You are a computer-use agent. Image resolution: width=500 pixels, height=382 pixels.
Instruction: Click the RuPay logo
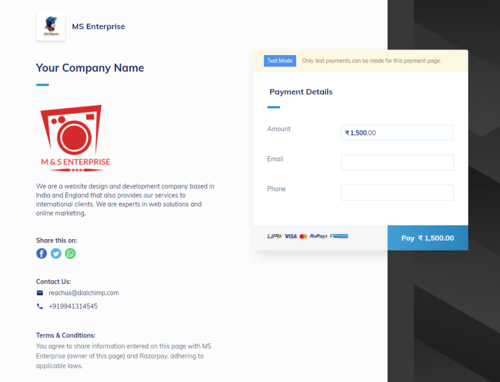318,236
